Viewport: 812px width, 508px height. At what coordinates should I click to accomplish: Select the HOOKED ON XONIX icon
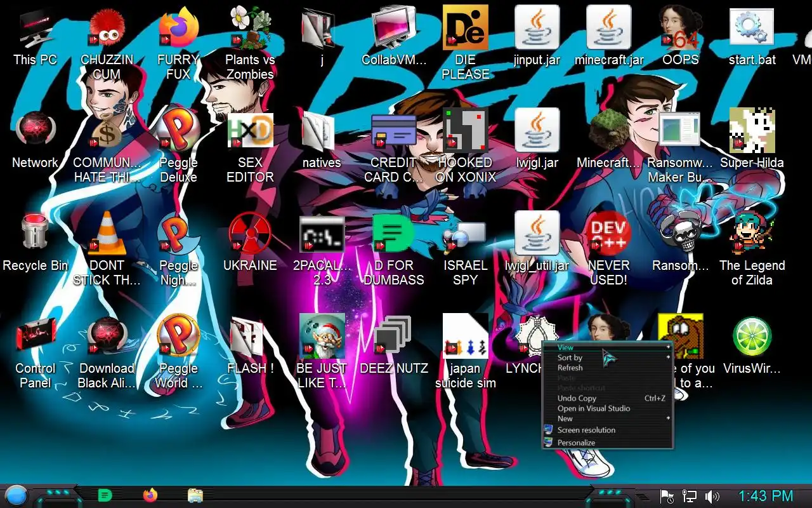[465, 131]
